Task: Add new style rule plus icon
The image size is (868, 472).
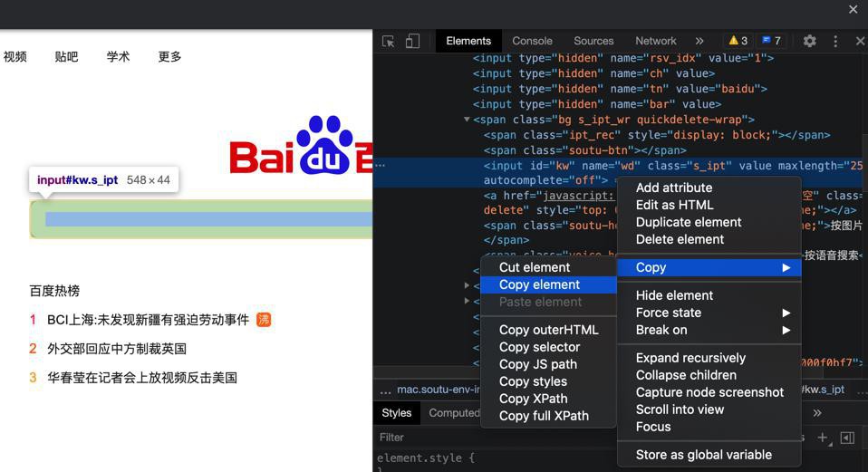Action: 824,438
